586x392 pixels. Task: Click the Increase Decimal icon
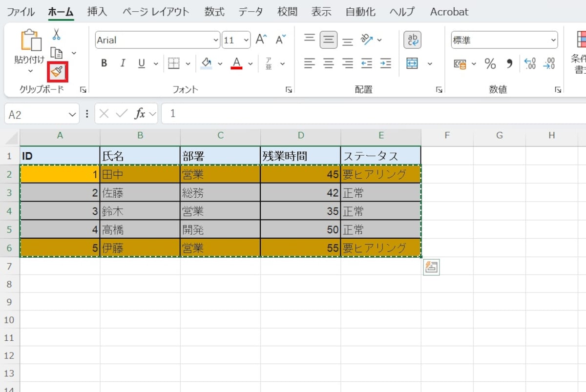[x=530, y=63]
